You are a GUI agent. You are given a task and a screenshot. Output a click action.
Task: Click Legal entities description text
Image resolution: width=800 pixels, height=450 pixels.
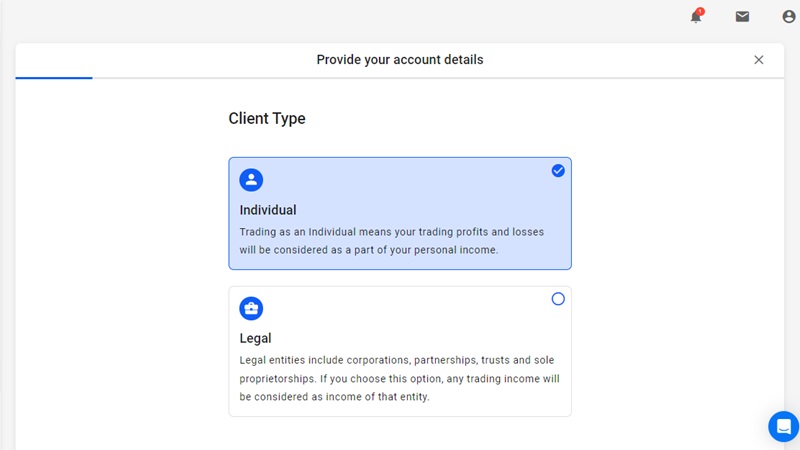tap(399, 378)
